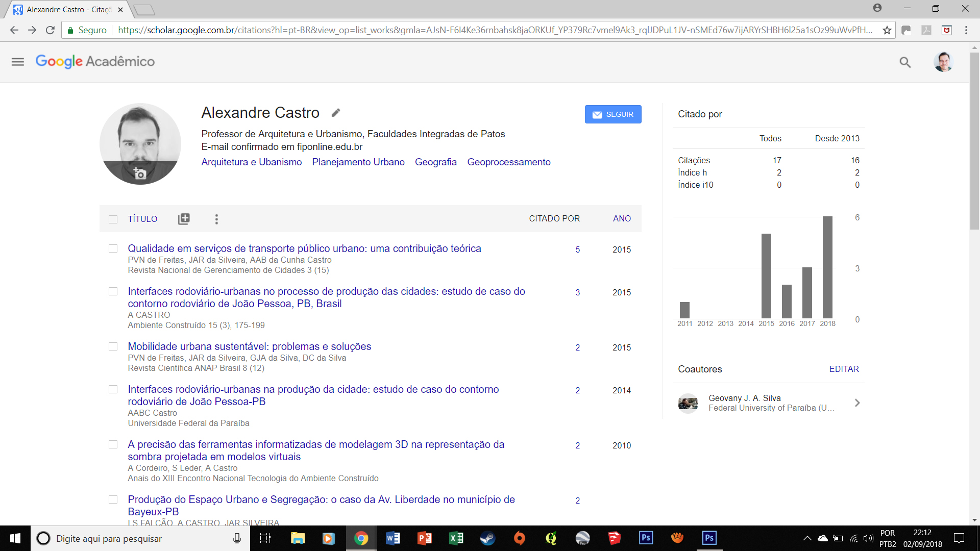Reload the page using the refresh icon
This screenshot has width=980, height=551.
click(50, 30)
